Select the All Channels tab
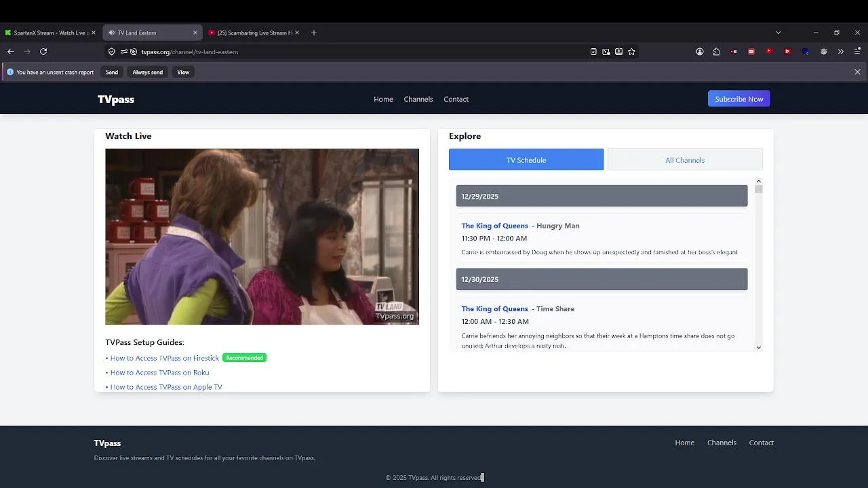 coord(685,160)
